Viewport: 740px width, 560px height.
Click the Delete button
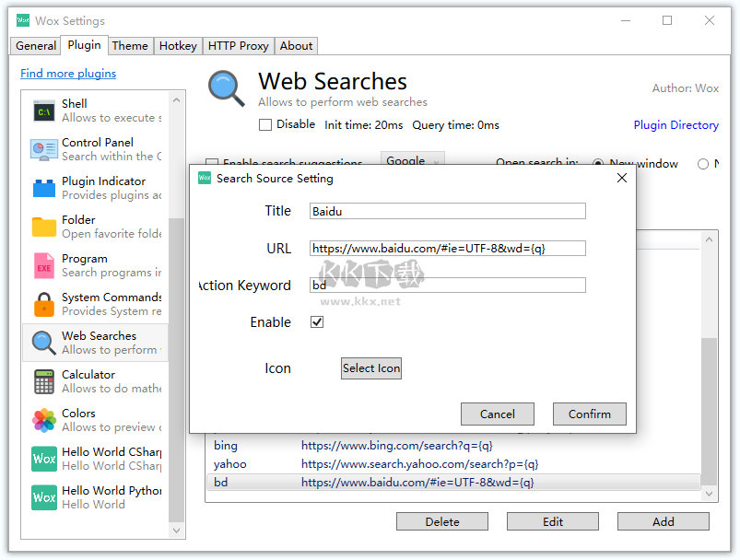tap(442, 521)
